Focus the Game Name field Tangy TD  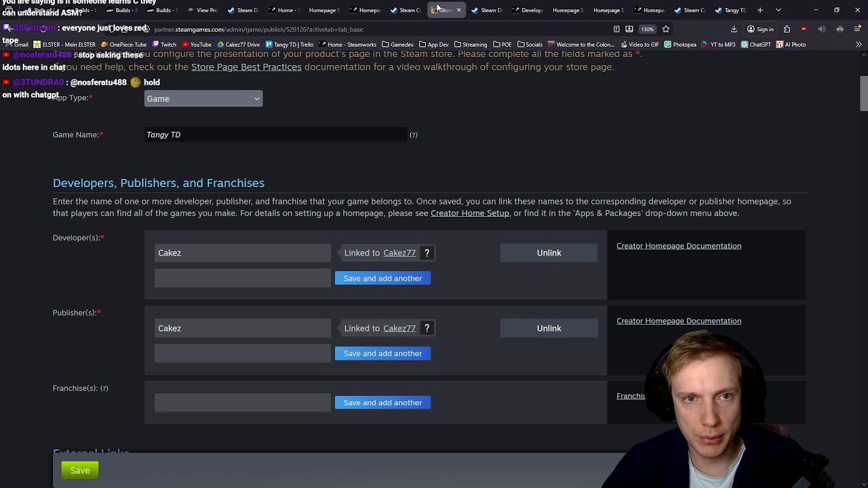coord(275,135)
